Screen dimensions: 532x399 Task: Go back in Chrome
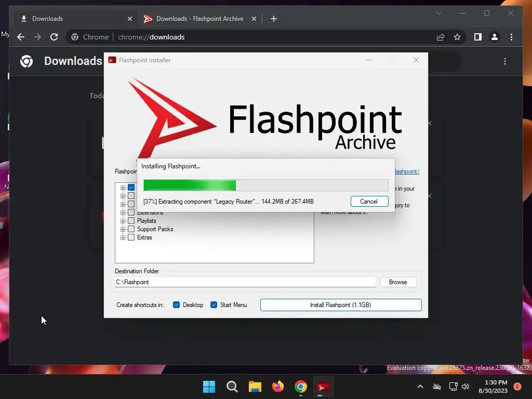coord(21,37)
